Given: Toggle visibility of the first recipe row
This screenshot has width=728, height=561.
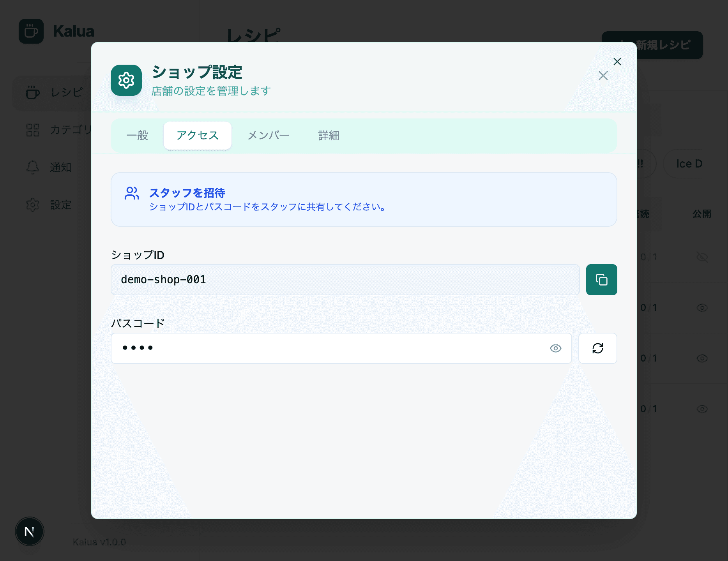Looking at the screenshot, I should tap(702, 257).
